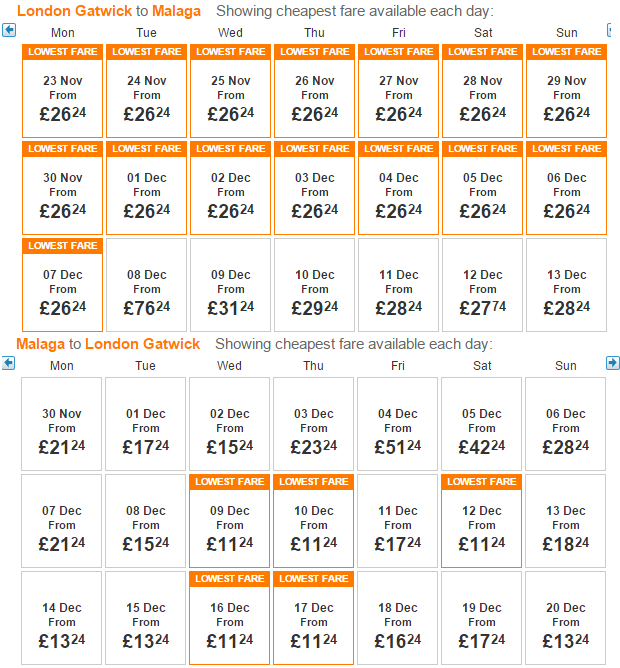Pick return flight 30 Nov at £21.24
This screenshot has height=668, width=620.
coord(62,424)
